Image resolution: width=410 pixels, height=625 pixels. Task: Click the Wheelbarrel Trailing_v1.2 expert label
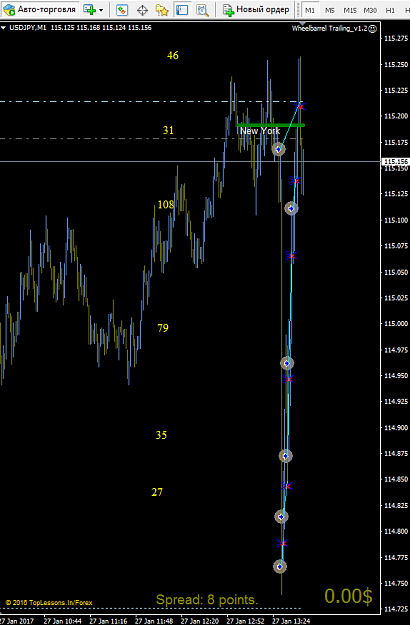tap(329, 29)
